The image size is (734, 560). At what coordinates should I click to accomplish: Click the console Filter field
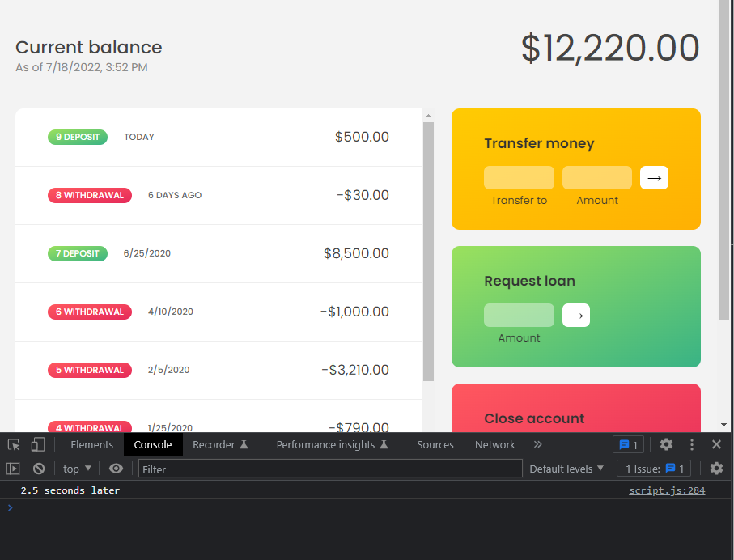pyautogui.click(x=330, y=469)
